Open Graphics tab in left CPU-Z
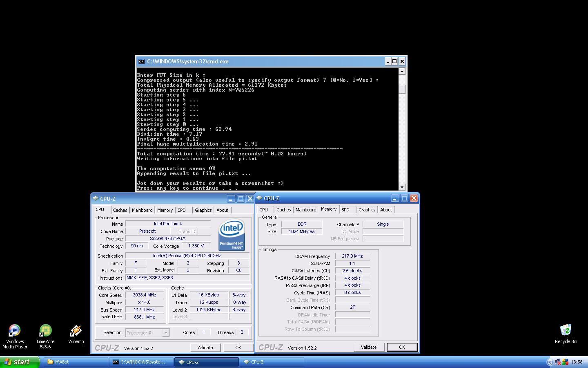588x368 pixels. click(x=203, y=210)
